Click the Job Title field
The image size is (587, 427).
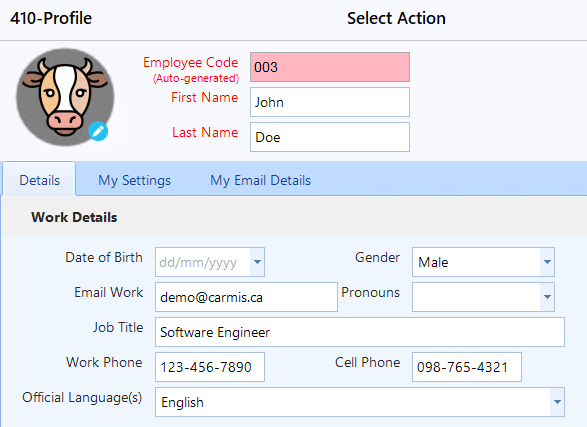[x=360, y=332]
